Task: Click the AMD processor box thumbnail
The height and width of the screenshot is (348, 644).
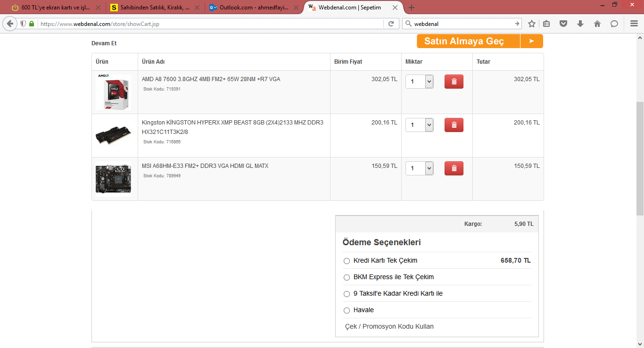Action: 114,92
